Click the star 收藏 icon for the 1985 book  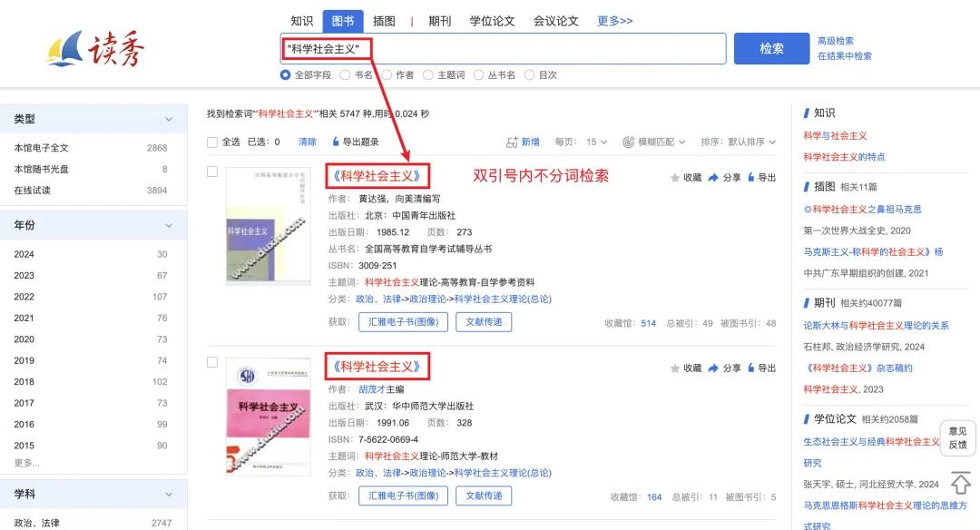675,178
